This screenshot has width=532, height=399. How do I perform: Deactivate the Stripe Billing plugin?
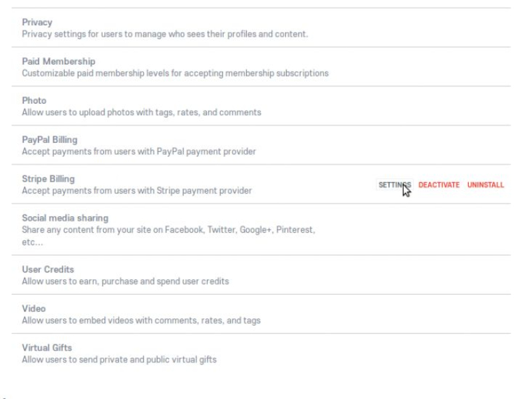point(439,185)
